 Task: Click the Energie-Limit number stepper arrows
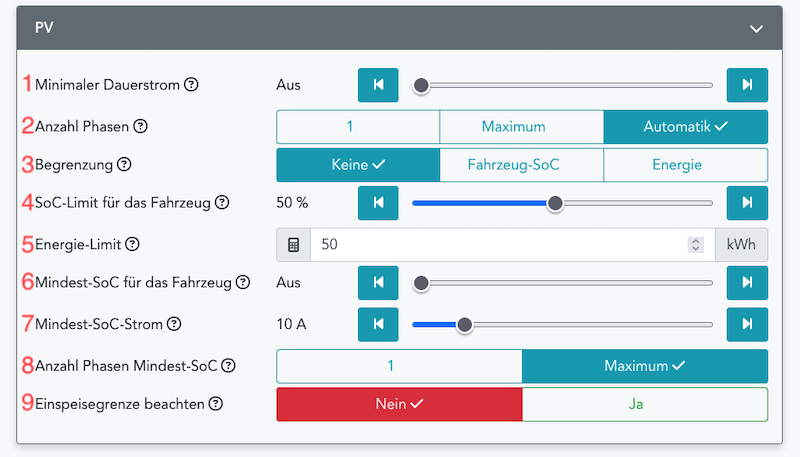696,244
